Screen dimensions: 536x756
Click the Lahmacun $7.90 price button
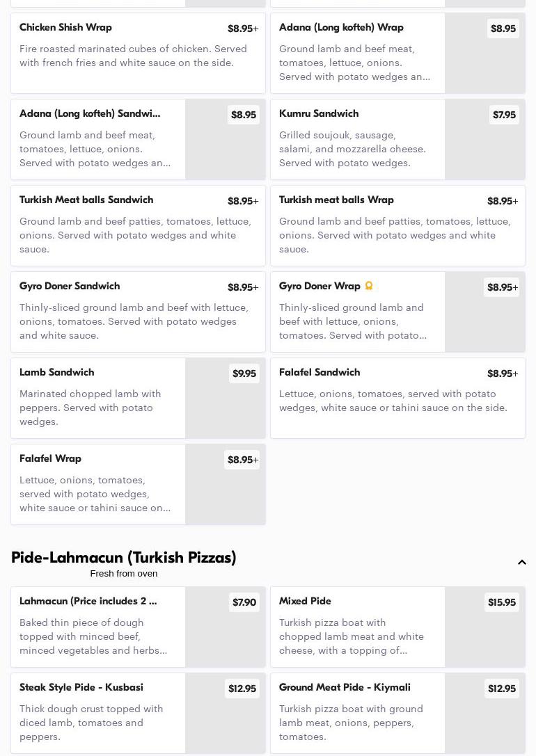tap(244, 602)
